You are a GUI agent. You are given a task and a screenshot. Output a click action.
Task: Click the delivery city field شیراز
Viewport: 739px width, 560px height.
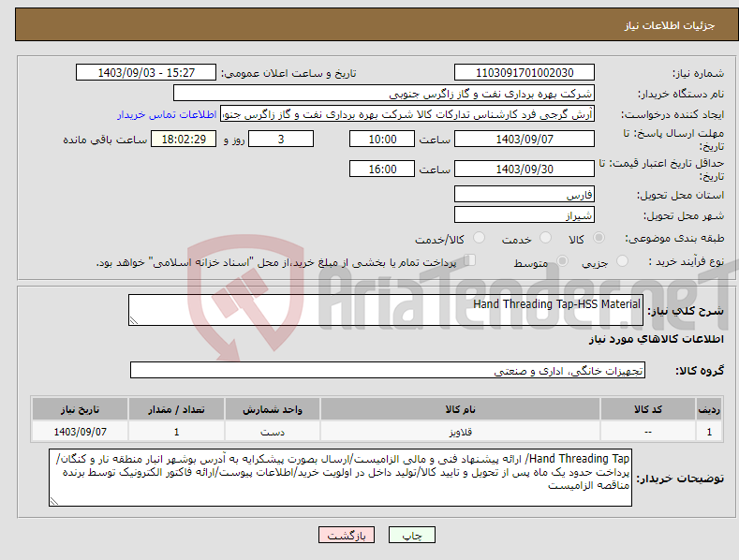tap(525, 215)
